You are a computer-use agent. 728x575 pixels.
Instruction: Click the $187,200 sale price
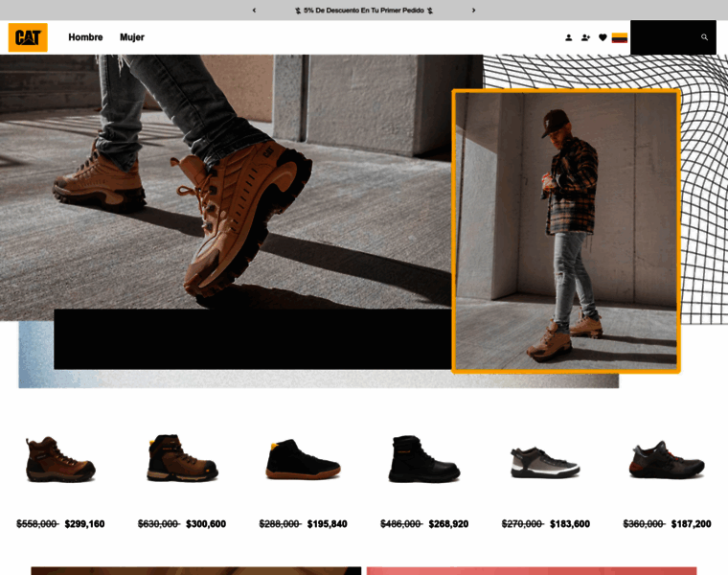click(692, 524)
